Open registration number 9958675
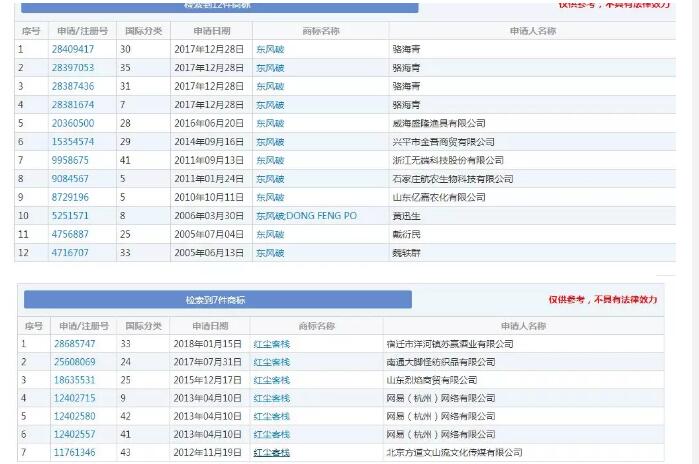 70,160
